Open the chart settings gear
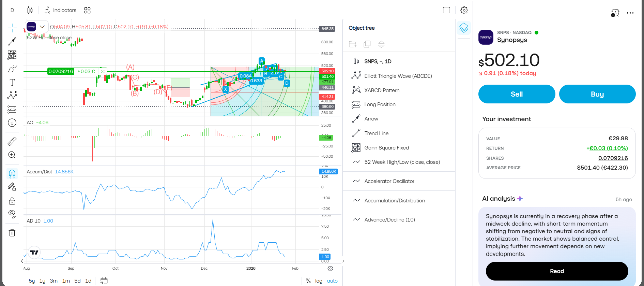The image size is (644, 286). (x=464, y=10)
